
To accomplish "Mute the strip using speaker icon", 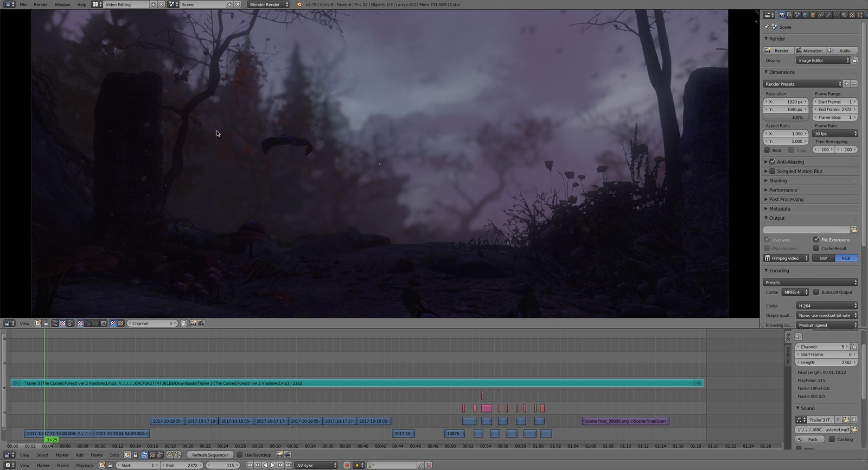I will click(799, 336).
